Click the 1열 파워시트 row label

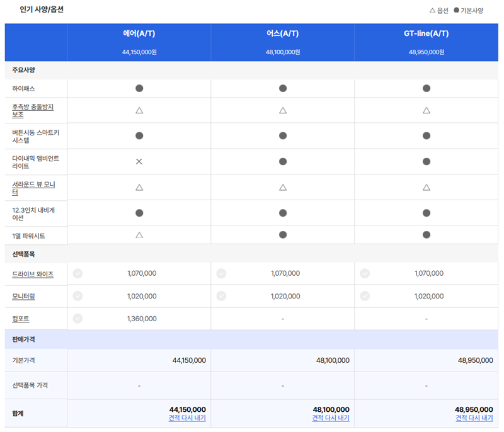tap(28, 236)
